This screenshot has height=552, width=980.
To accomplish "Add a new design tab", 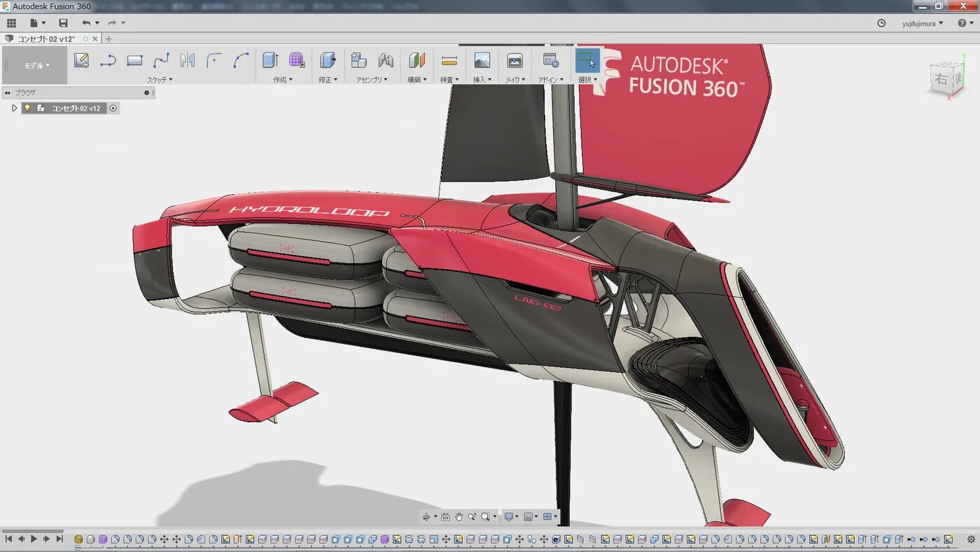I will pyautogui.click(x=108, y=39).
